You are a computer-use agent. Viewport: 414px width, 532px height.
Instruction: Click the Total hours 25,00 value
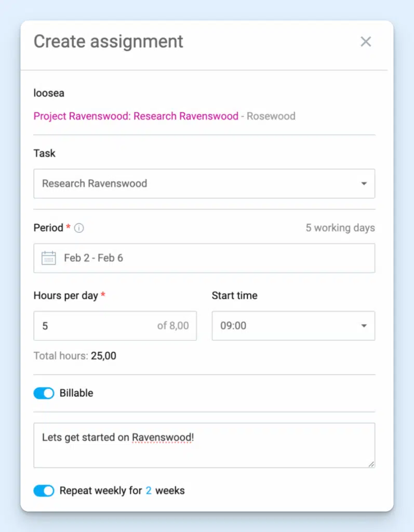coord(102,356)
